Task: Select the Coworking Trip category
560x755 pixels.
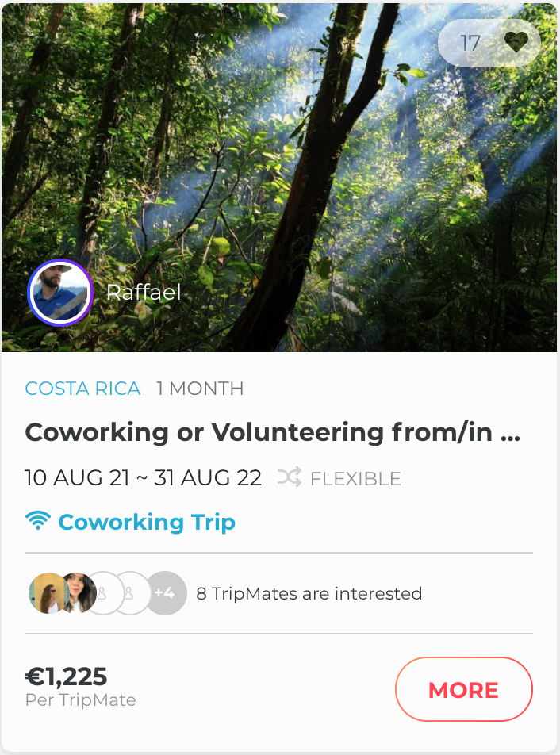Action: pyautogui.click(x=147, y=522)
